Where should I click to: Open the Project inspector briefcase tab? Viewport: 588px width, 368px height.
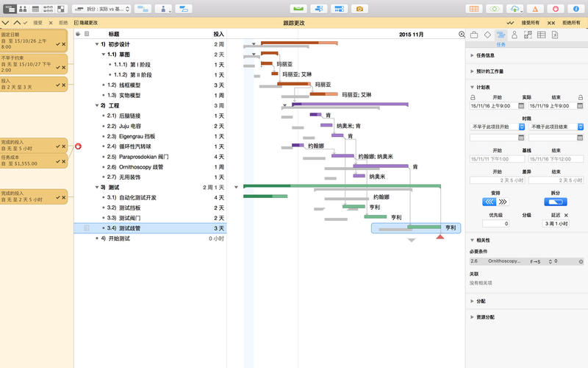(x=474, y=35)
